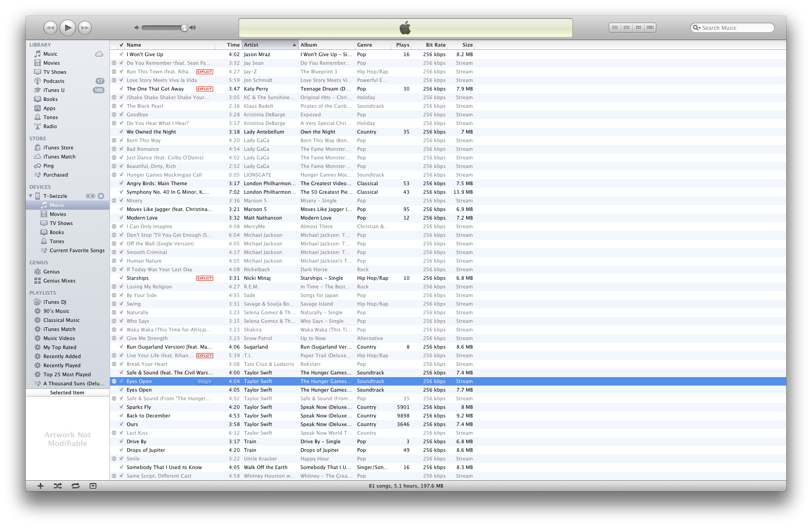Switch to Cover Flow view
This screenshot has height=527, width=812.
650,28
